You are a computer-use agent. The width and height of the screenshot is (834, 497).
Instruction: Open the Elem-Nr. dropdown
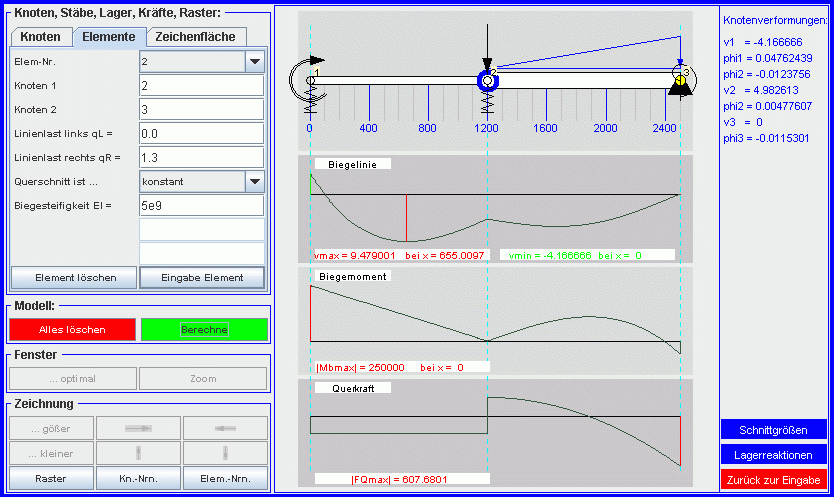(x=252, y=62)
